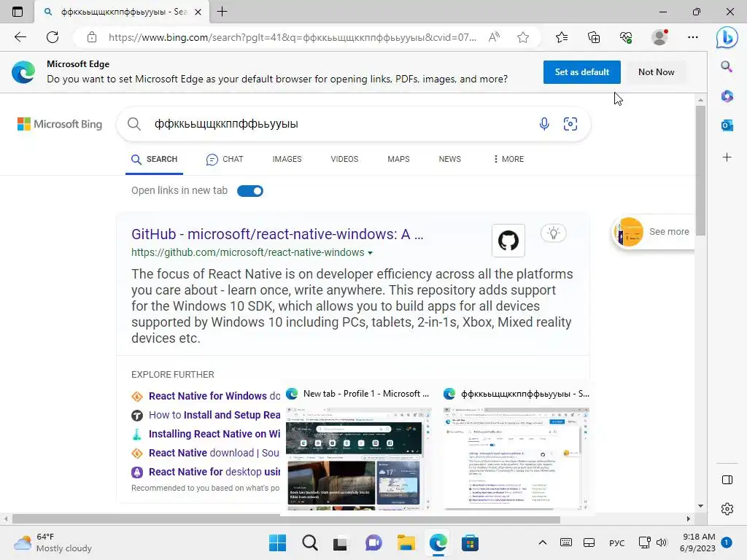This screenshot has width=747, height=560.
Task: Open Installing React Native on Windows link
Action: tap(214, 435)
